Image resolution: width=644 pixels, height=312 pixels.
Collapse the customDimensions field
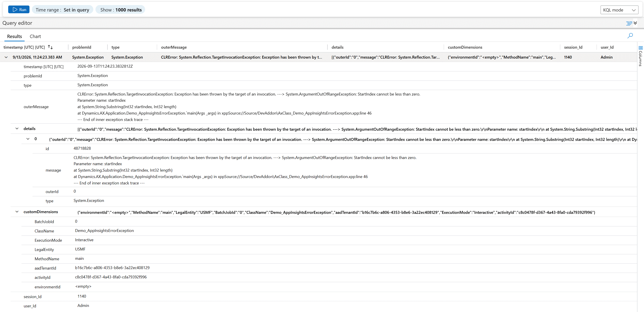pos(17,212)
